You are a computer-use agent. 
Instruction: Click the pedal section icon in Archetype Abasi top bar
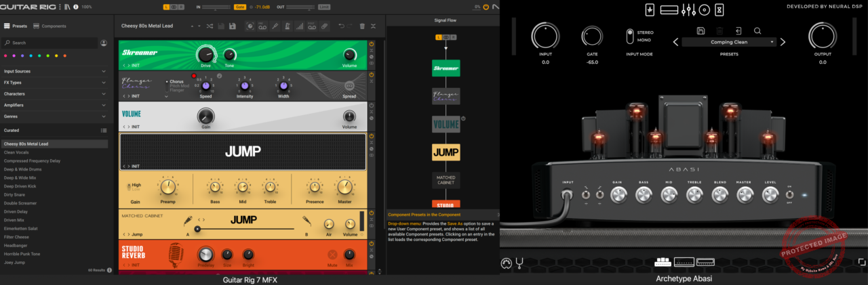(x=650, y=10)
